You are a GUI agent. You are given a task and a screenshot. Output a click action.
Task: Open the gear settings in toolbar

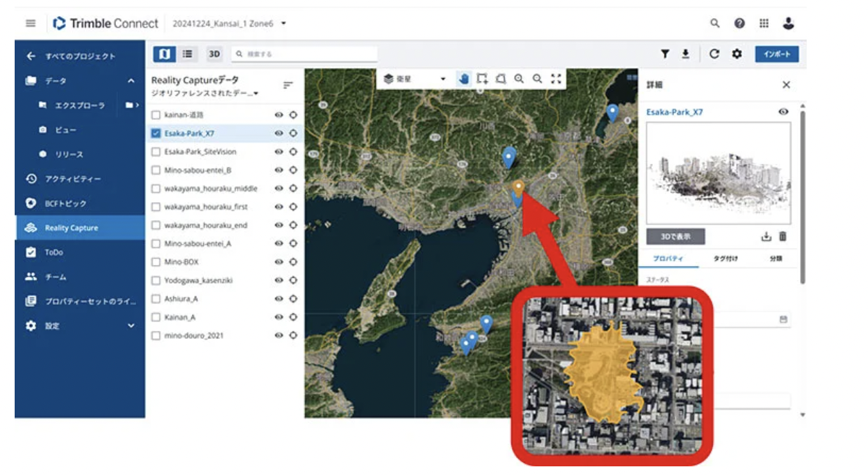click(737, 54)
